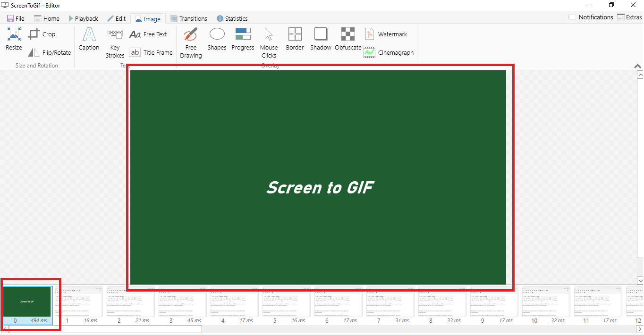
Task: Switch to the Home tab
Action: point(46,18)
